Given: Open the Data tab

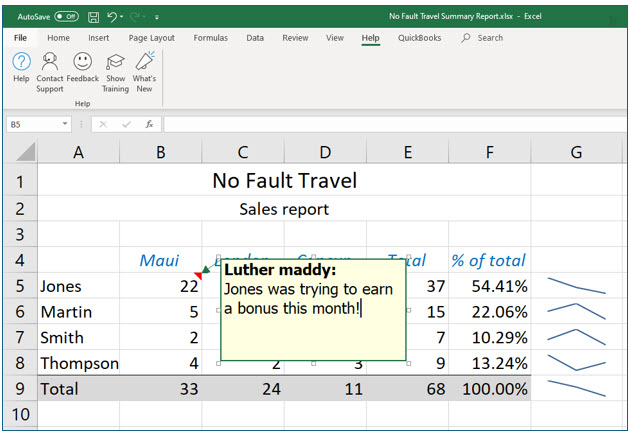Looking at the screenshot, I should pos(255,38).
